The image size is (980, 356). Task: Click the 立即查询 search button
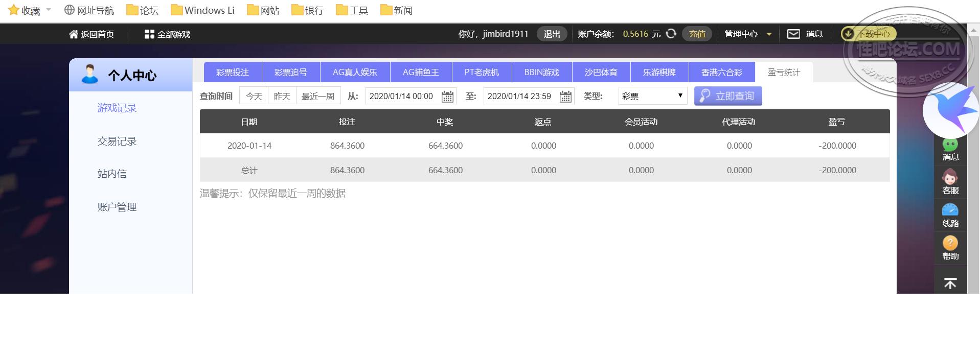(x=728, y=96)
